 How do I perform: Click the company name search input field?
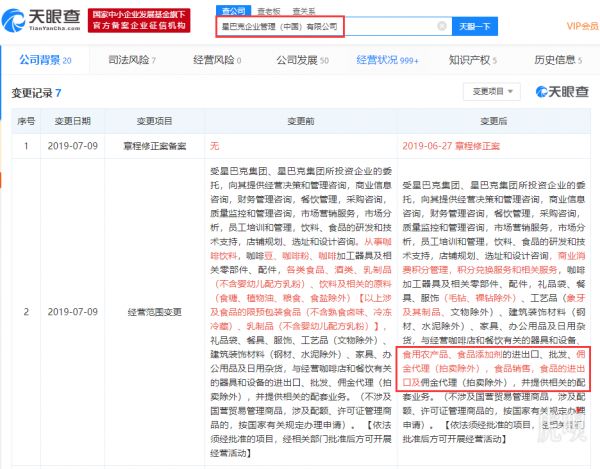point(330,24)
